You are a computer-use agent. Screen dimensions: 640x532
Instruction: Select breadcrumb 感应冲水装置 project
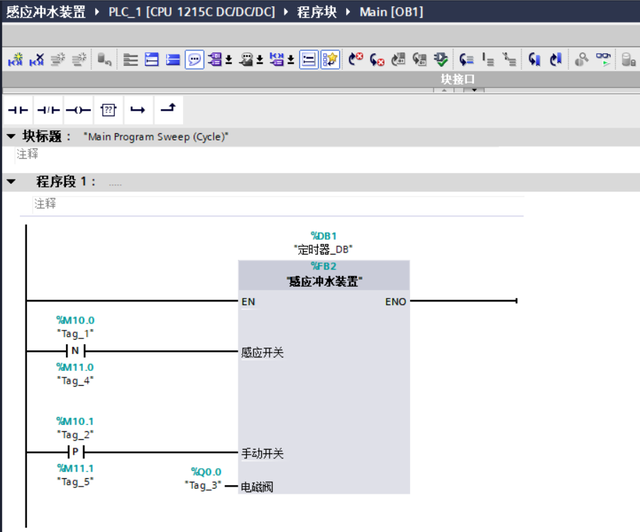46,11
